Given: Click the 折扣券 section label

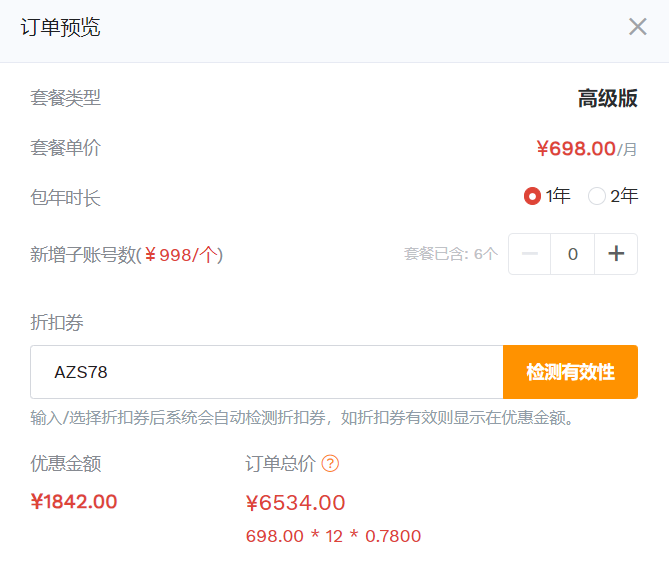Looking at the screenshot, I should 56,323.
